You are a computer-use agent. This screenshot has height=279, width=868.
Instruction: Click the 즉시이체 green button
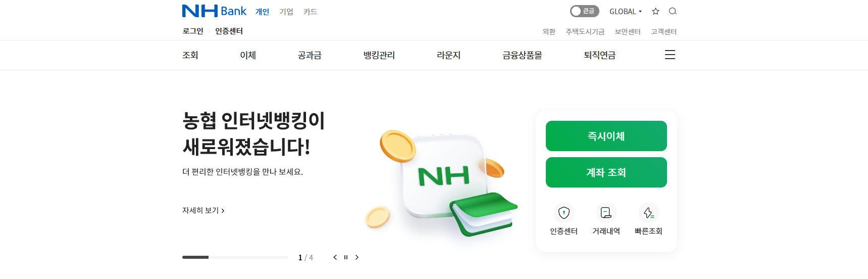click(606, 136)
